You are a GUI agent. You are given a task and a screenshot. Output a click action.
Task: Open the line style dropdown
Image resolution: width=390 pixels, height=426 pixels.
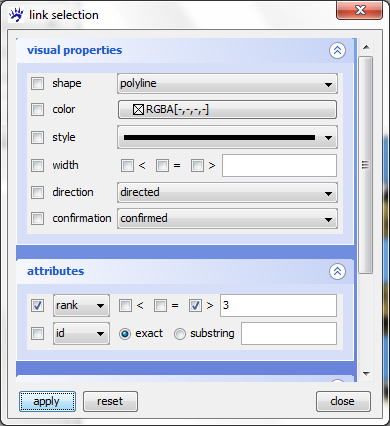click(x=227, y=137)
